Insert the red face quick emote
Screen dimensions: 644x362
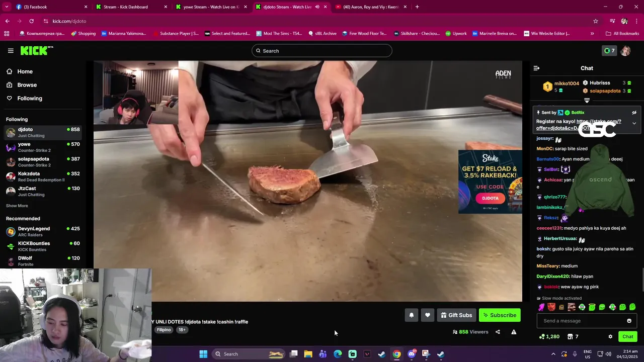tap(551, 307)
